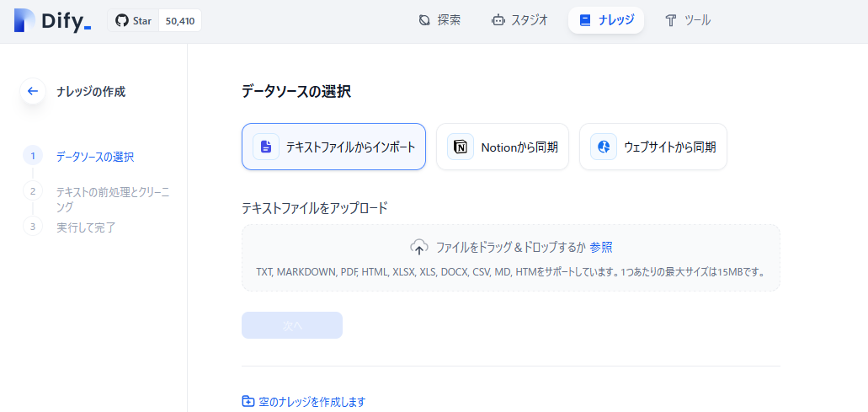This screenshot has width=868, height=412.
Task: Click the supported file formats text
Action: (x=511, y=272)
